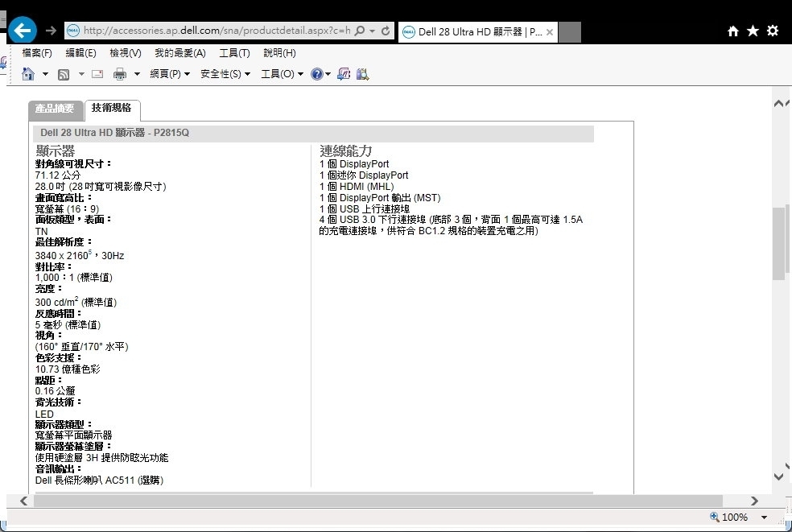Open the 檢視(V) menu
792x532 pixels.
pos(126,53)
